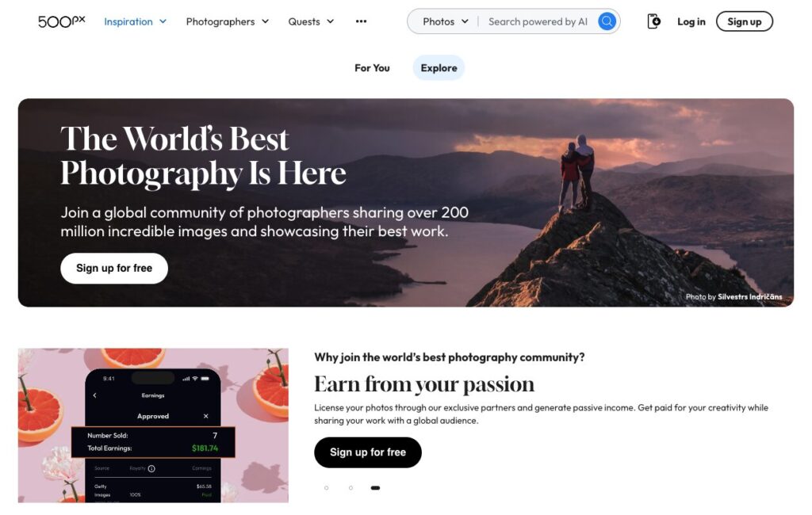Expand the Inspiration dropdown
The height and width of the screenshot is (515, 812).
[x=135, y=21]
